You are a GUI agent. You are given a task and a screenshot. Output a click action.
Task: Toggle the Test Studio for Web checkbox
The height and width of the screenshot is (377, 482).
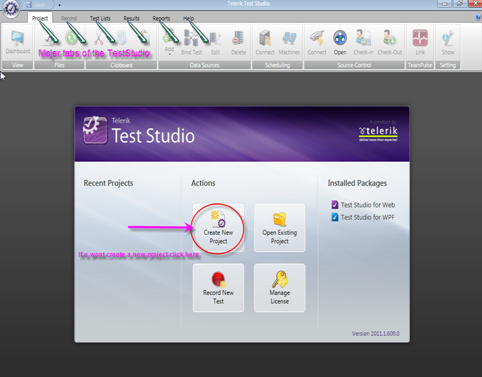pyautogui.click(x=335, y=205)
